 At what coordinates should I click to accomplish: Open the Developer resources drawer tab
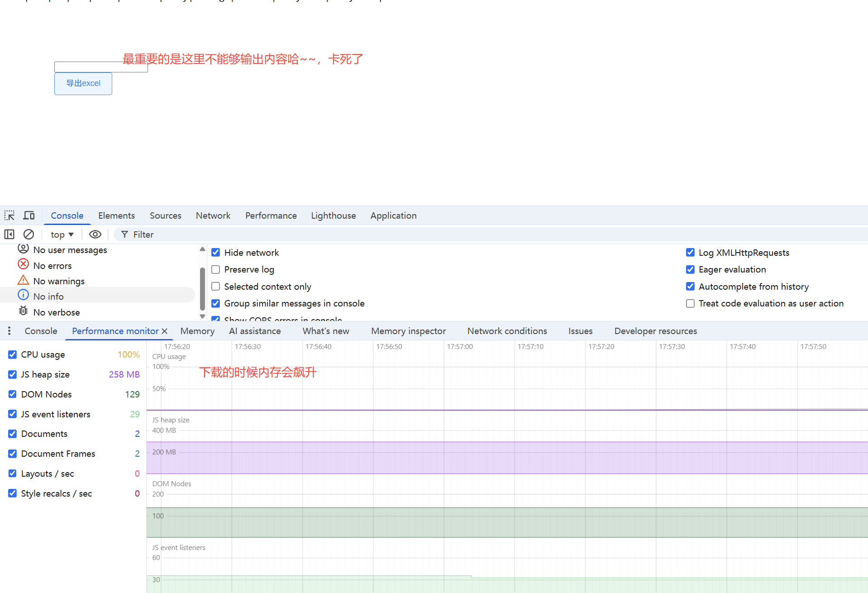pos(655,331)
